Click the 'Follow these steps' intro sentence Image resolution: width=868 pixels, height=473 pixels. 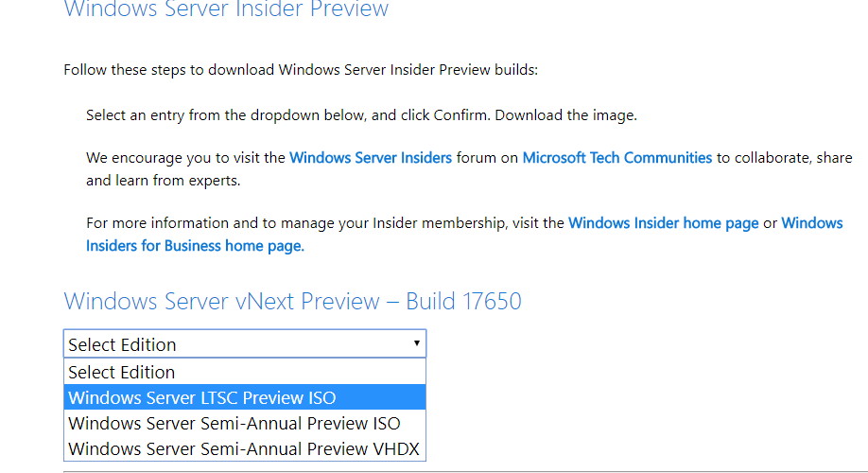(x=301, y=70)
